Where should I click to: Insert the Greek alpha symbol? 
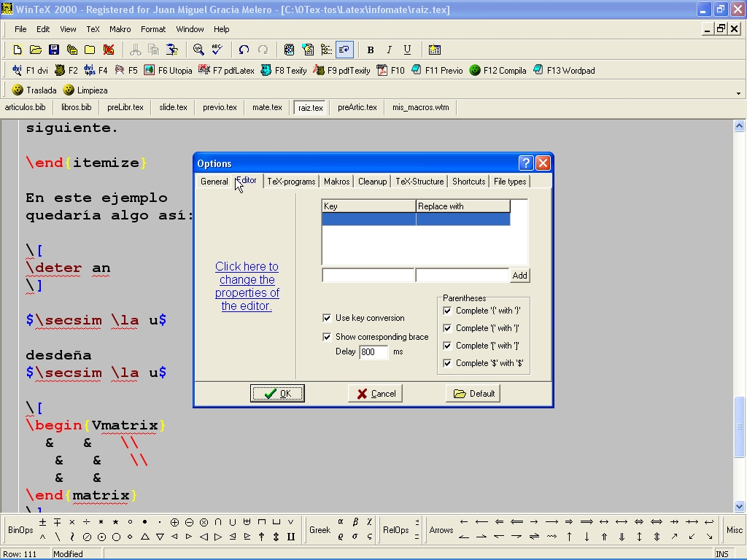(x=341, y=522)
